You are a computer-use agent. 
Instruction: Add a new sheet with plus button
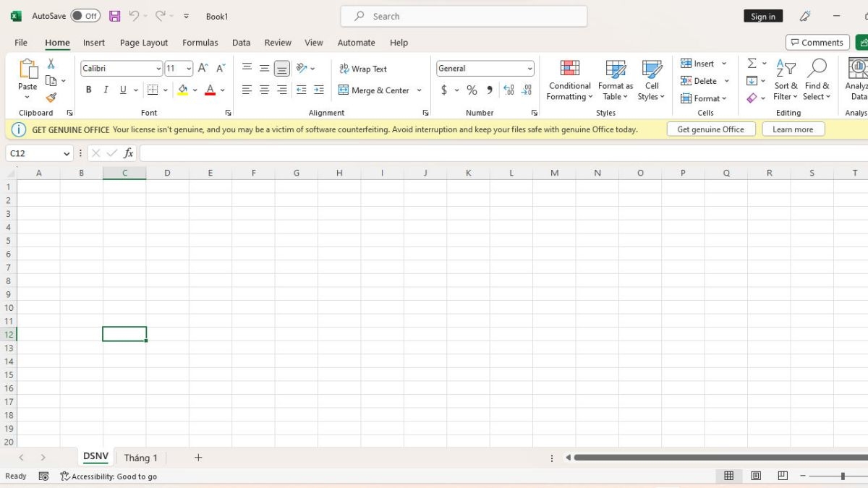coord(198,458)
